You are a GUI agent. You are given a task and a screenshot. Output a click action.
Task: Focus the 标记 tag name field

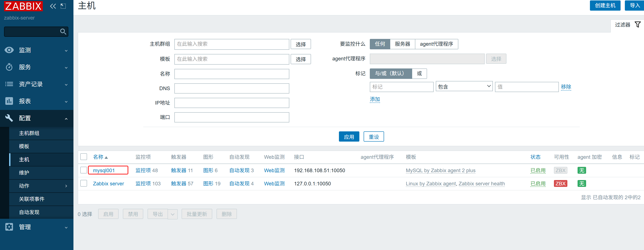coord(402,87)
